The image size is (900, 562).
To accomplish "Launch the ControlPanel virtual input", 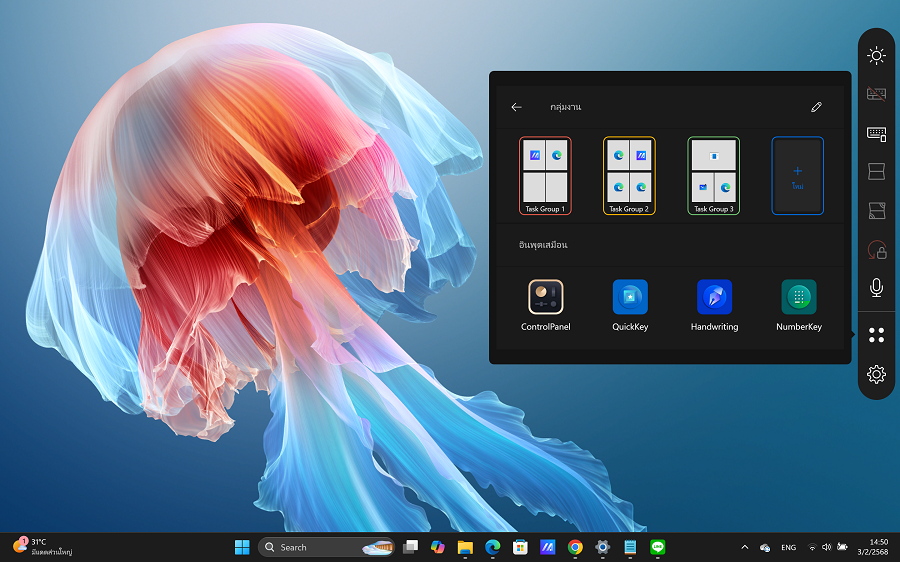I will coord(546,297).
